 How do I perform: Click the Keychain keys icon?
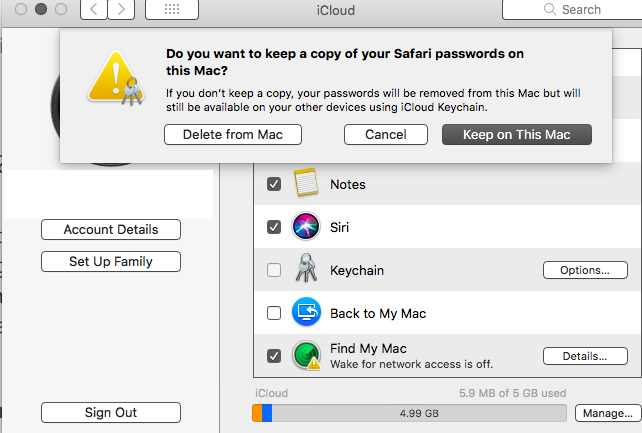(306, 268)
